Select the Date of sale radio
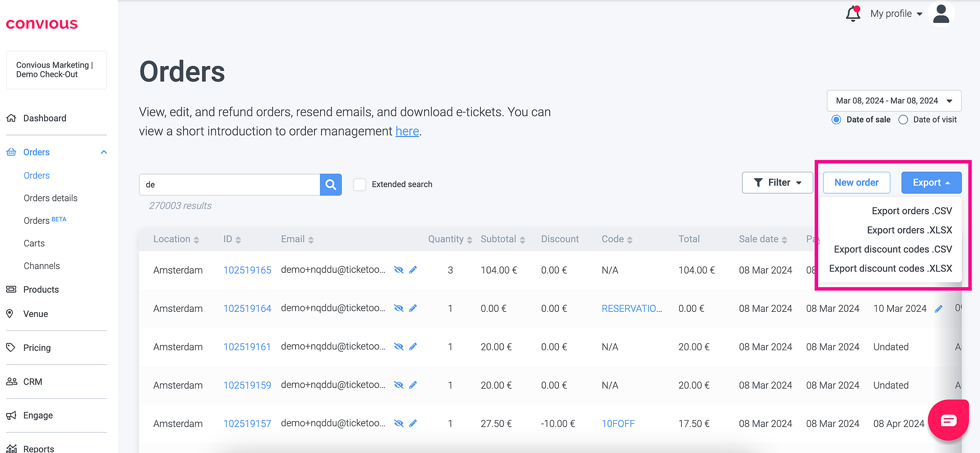Viewport: 980px width, 453px height. point(836,120)
